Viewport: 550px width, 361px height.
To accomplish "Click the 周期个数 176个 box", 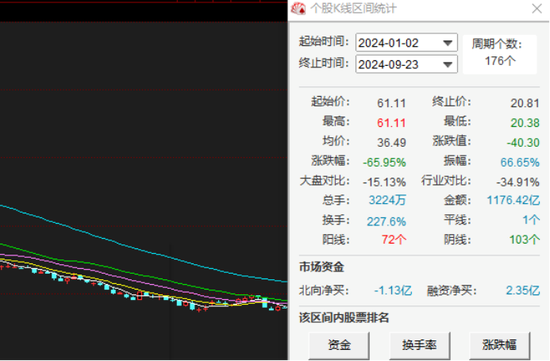I will point(500,54).
